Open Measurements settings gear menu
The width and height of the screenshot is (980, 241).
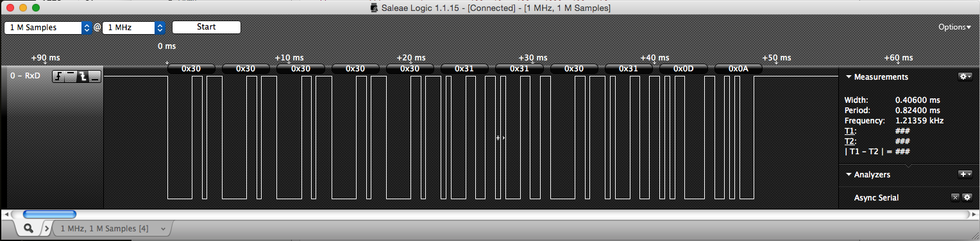point(965,76)
